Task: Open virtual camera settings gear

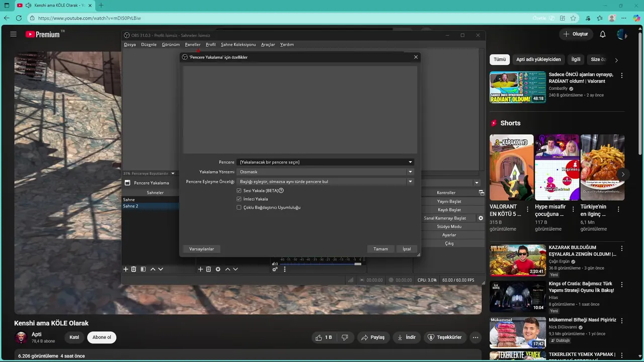Action: tap(480, 218)
